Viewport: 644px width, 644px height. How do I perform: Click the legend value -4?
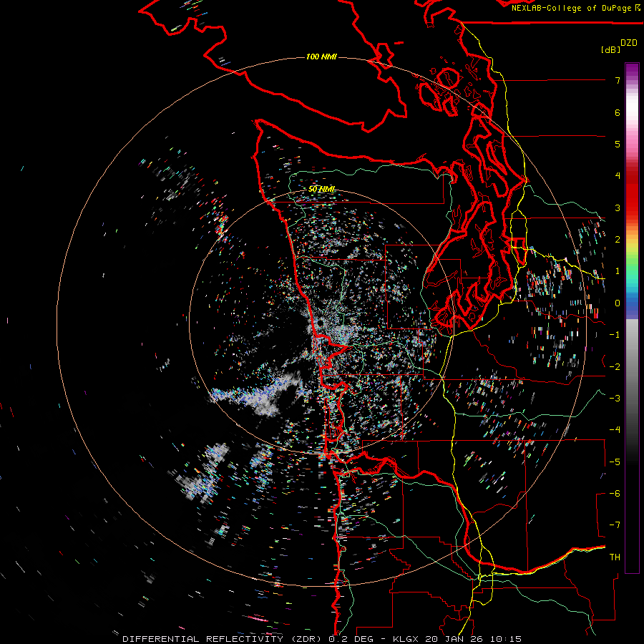(615, 429)
